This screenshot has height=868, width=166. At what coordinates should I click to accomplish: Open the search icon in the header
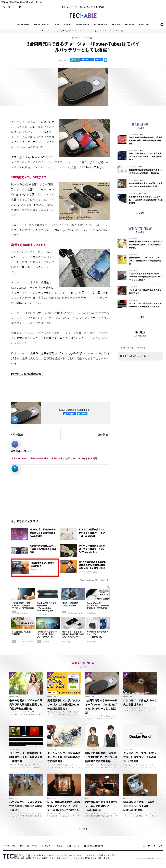(x=162, y=25)
